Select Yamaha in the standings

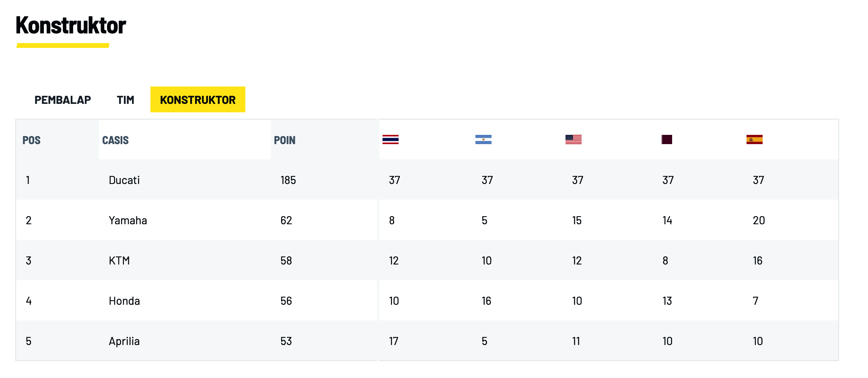tap(128, 220)
